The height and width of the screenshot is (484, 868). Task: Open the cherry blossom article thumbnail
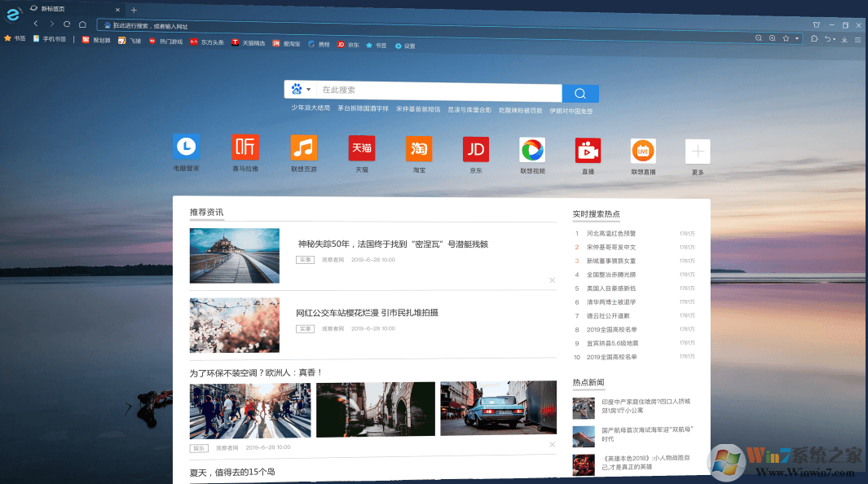234,325
